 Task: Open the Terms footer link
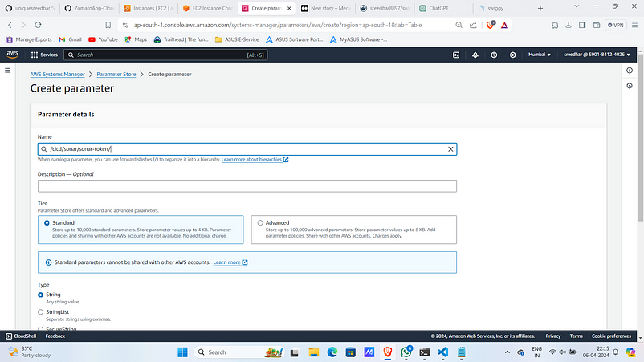point(576,336)
